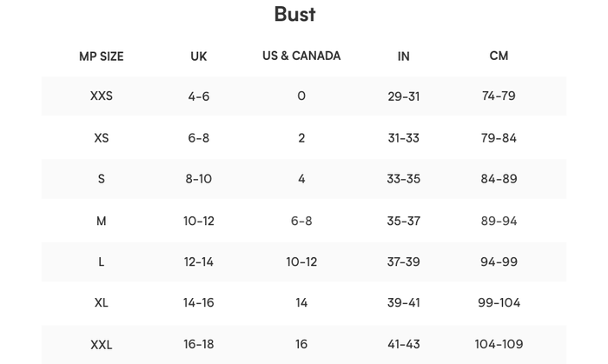Screen dimensions: 608x364
Task: Click the 104-109 cm cell
Action: (x=499, y=344)
